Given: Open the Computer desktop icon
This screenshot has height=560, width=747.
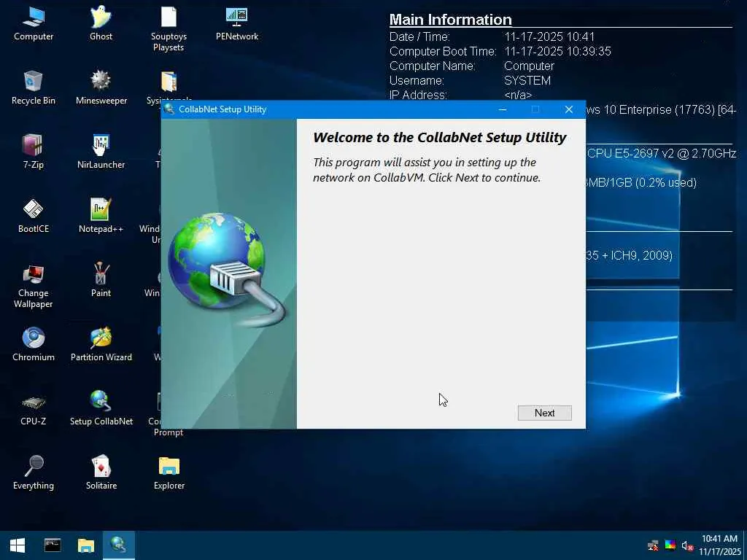Looking at the screenshot, I should (x=34, y=24).
